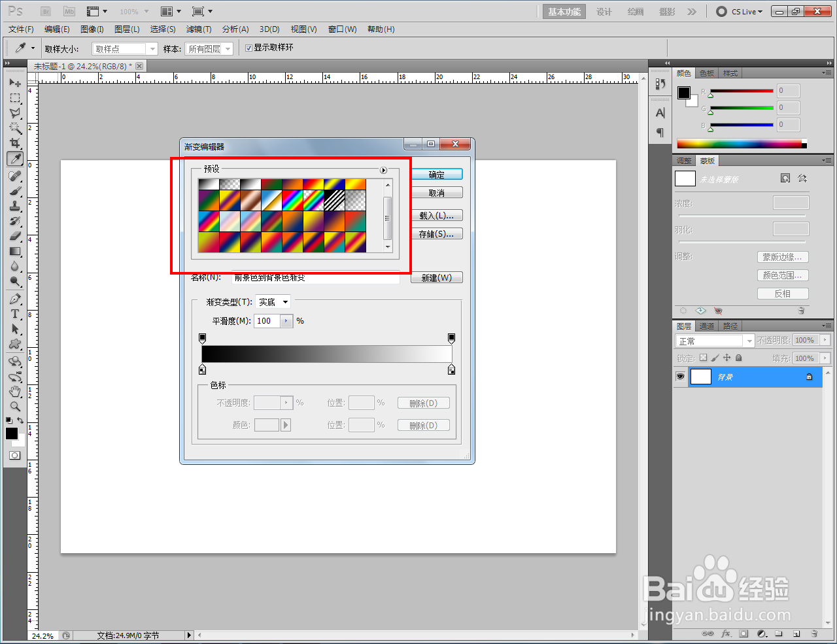Open the 取样大小 dropdown

tap(125, 48)
